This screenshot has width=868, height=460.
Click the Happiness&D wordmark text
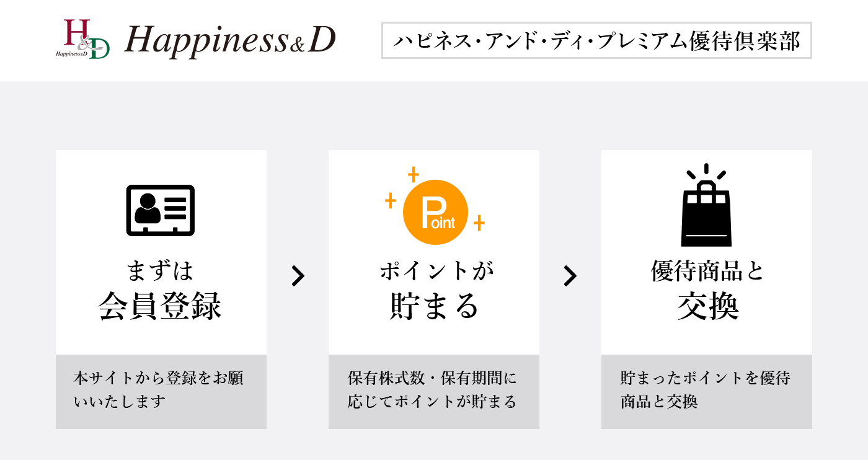point(229,41)
